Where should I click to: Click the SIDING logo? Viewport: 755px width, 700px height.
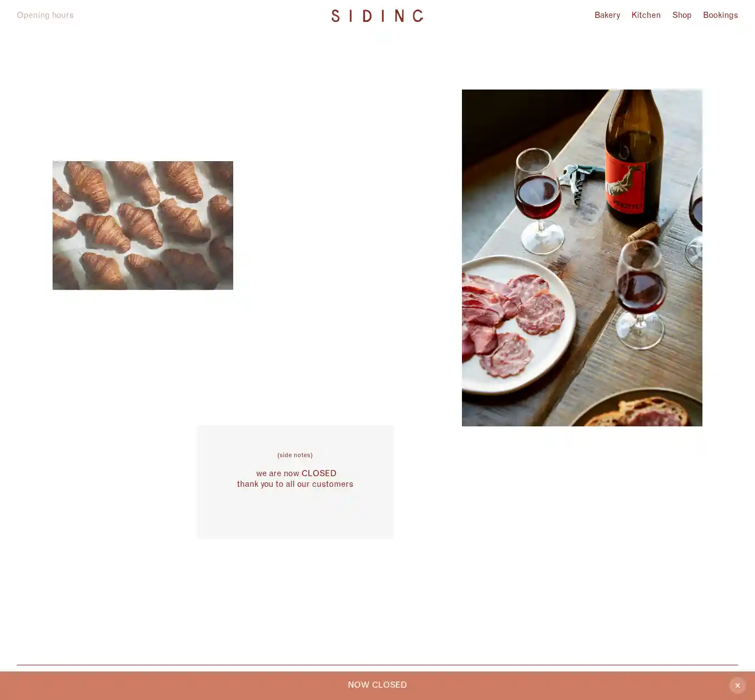coord(377,16)
